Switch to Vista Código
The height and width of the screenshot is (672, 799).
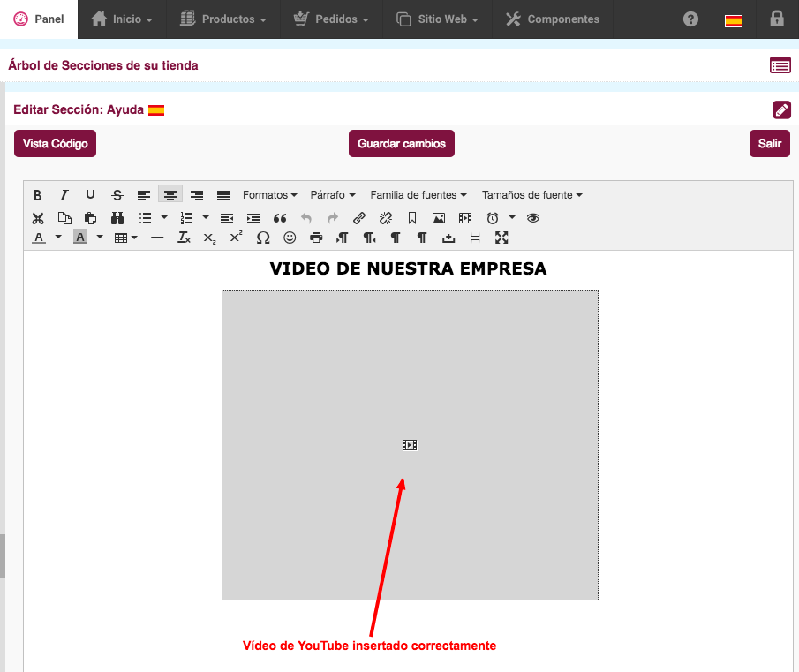(x=55, y=144)
